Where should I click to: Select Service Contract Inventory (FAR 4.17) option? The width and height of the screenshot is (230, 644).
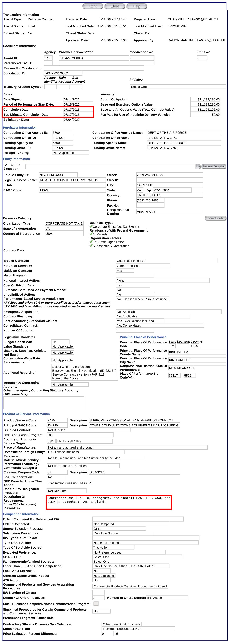point(79,374)
